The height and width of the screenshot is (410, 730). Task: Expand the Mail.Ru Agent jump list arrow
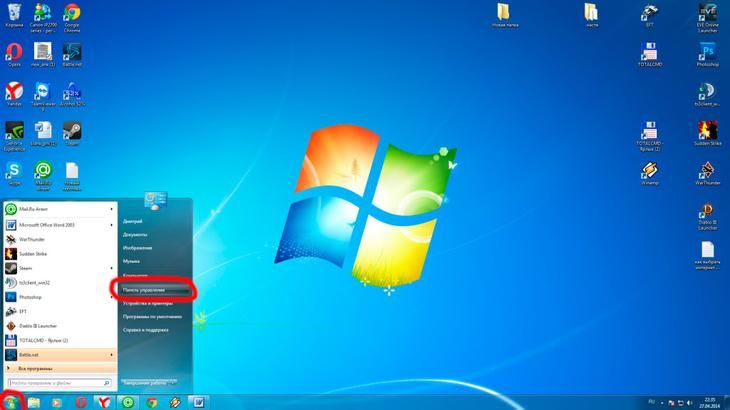pos(111,209)
